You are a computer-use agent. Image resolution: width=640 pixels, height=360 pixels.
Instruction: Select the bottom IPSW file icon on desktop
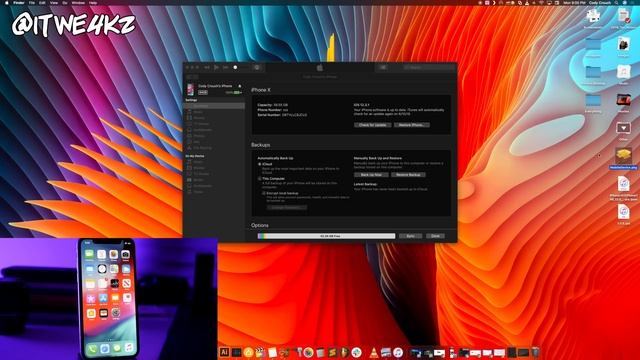coord(623,212)
